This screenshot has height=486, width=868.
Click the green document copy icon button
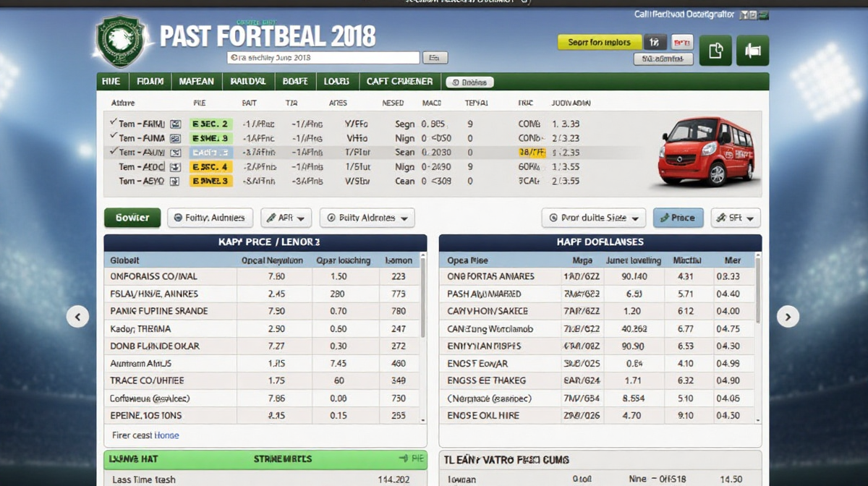715,51
